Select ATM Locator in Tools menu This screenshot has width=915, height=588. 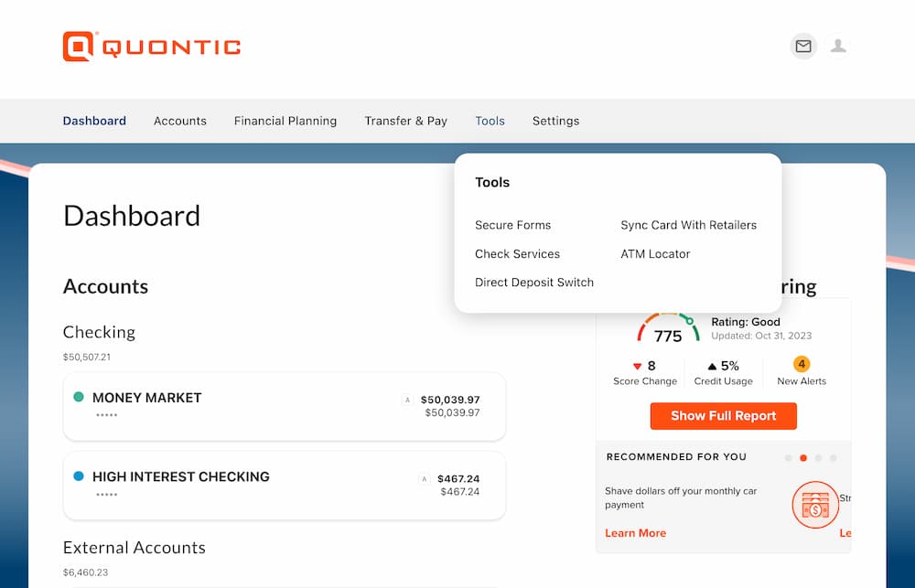coord(655,253)
